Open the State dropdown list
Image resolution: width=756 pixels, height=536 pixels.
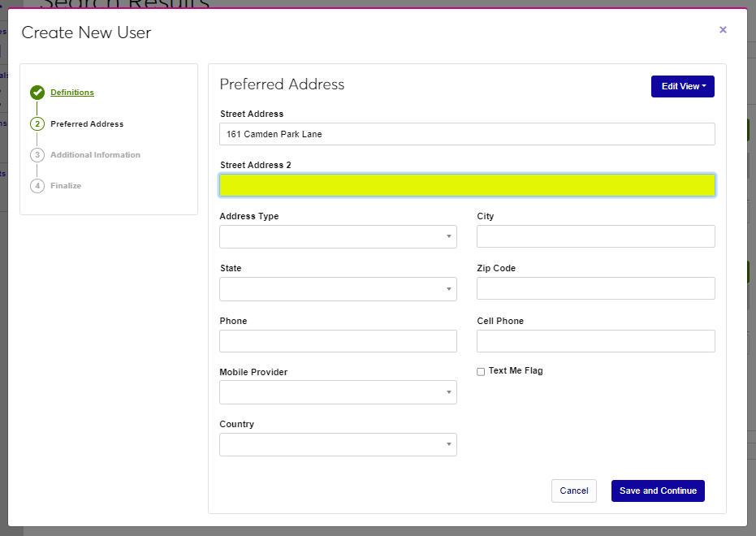338,289
